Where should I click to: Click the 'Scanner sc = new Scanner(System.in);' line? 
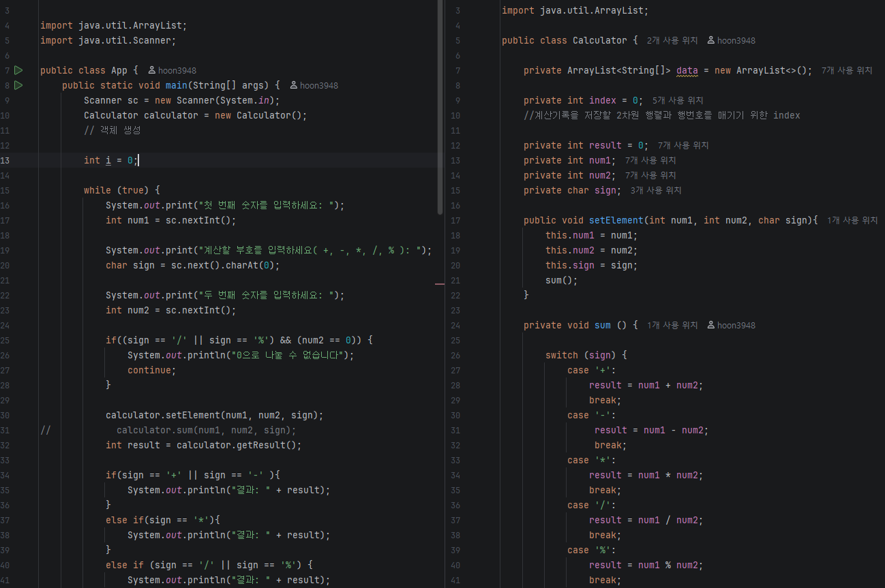[182, 100]
